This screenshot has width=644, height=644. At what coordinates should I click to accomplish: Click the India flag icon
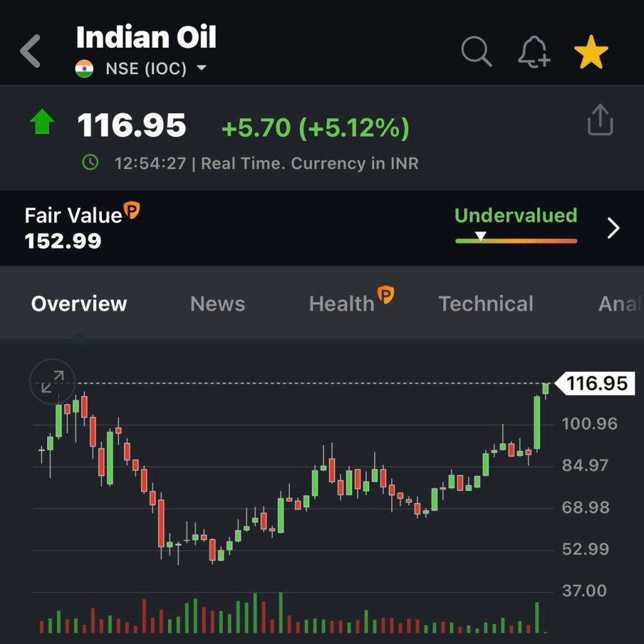[84, 69]
